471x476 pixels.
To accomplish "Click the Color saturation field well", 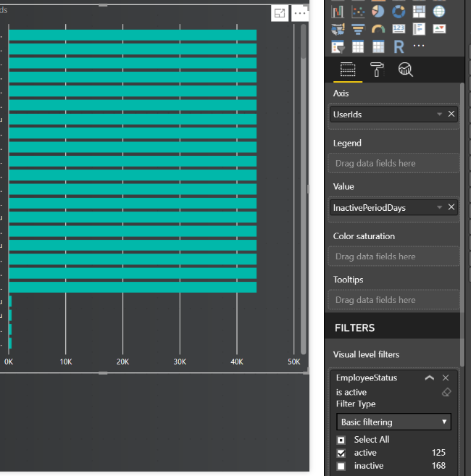I will pyautogui.click(x=394, y=256).
